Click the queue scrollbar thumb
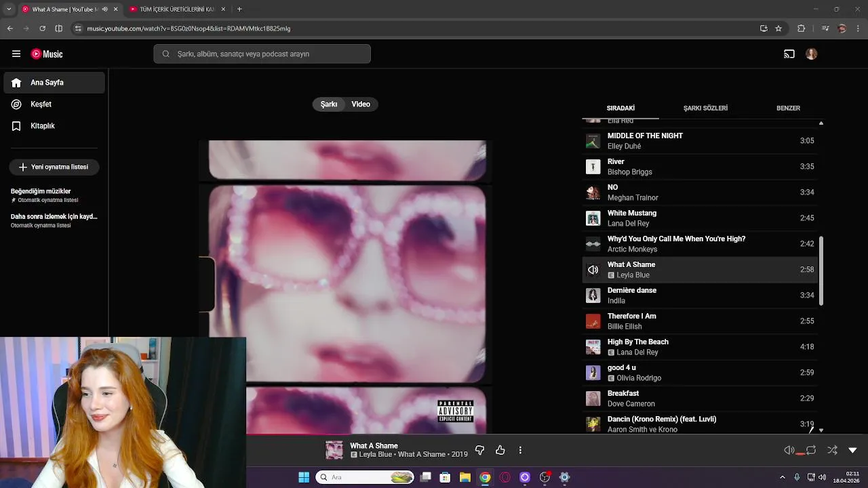 (x=821, y=271)
